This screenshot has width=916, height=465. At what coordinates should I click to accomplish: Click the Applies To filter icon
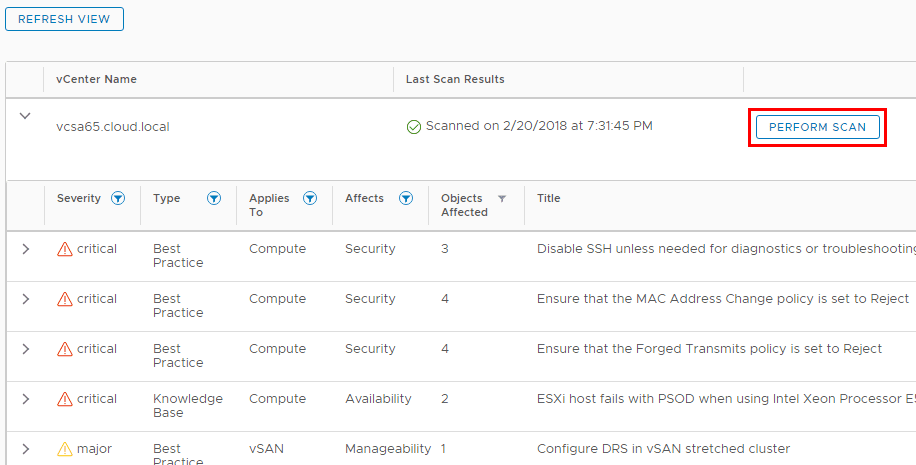[x=310, y=199]
